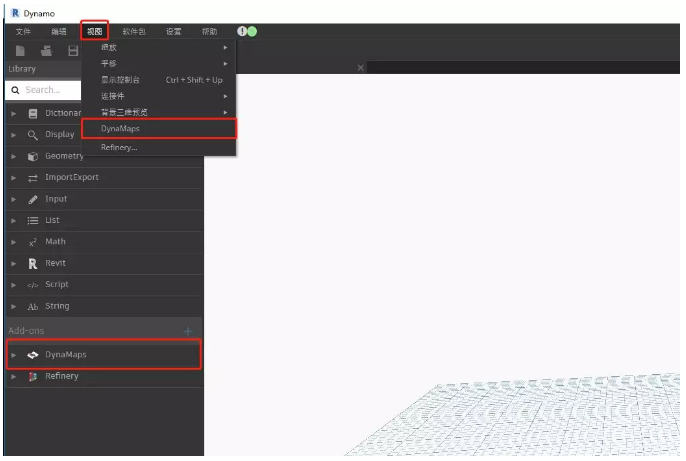This screenshot has width=686, height=461.
Task: Expand the ImportExport library category
Action: coord(14,178)
